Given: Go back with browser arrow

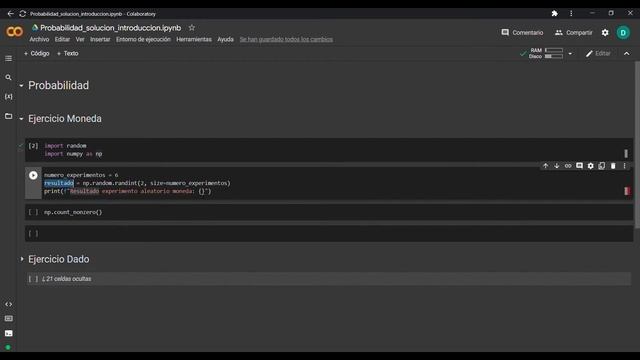Looking at the screenshot, I should click(10, 13).
